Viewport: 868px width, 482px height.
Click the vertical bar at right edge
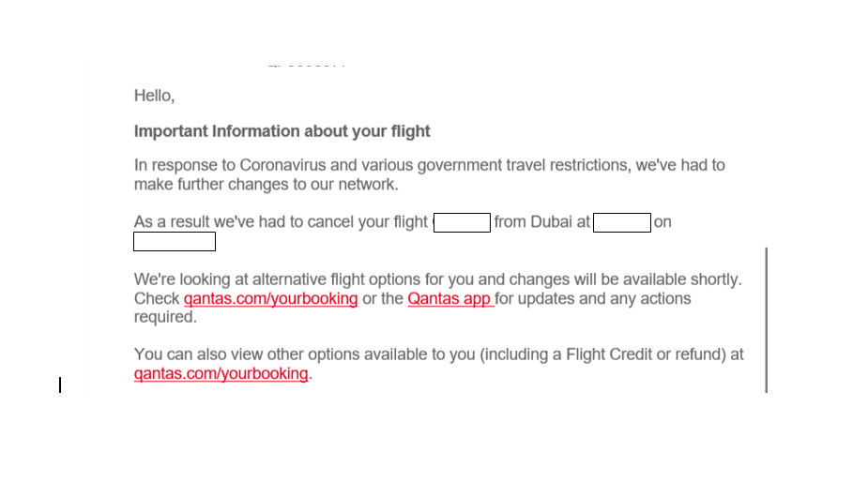click(x=767, y=319)
